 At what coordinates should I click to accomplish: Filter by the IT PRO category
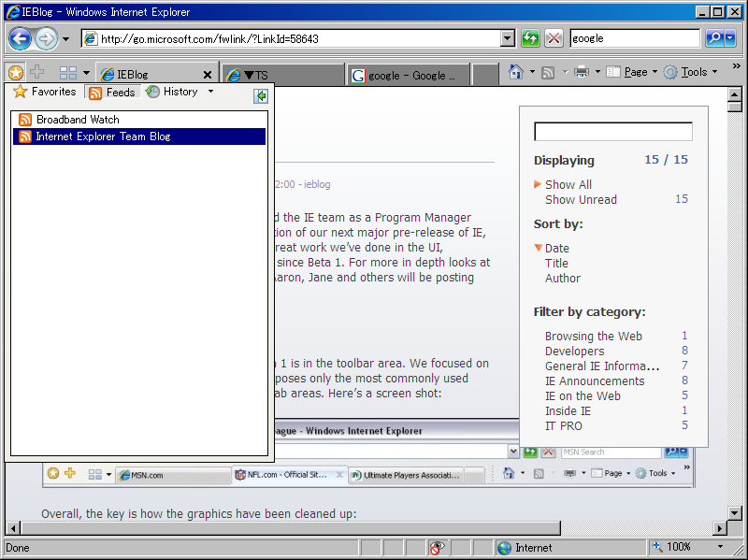(x=564, y=426)
